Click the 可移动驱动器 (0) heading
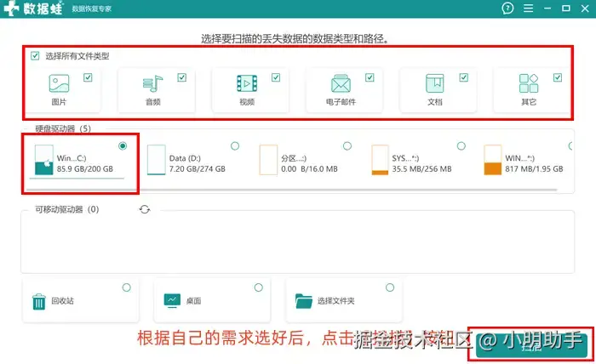Viewport: 596px width, 364px height. tap(67, 209)
